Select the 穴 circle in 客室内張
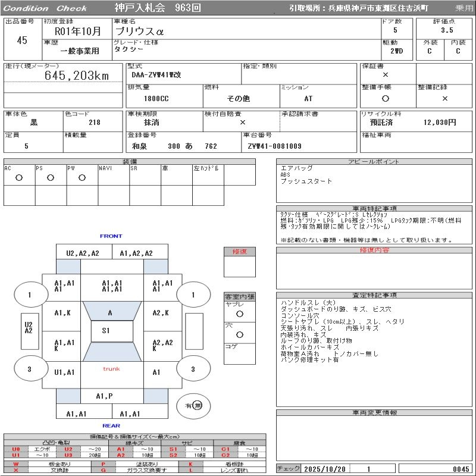The width and height of the screenshot is (476, 476). 240,335
